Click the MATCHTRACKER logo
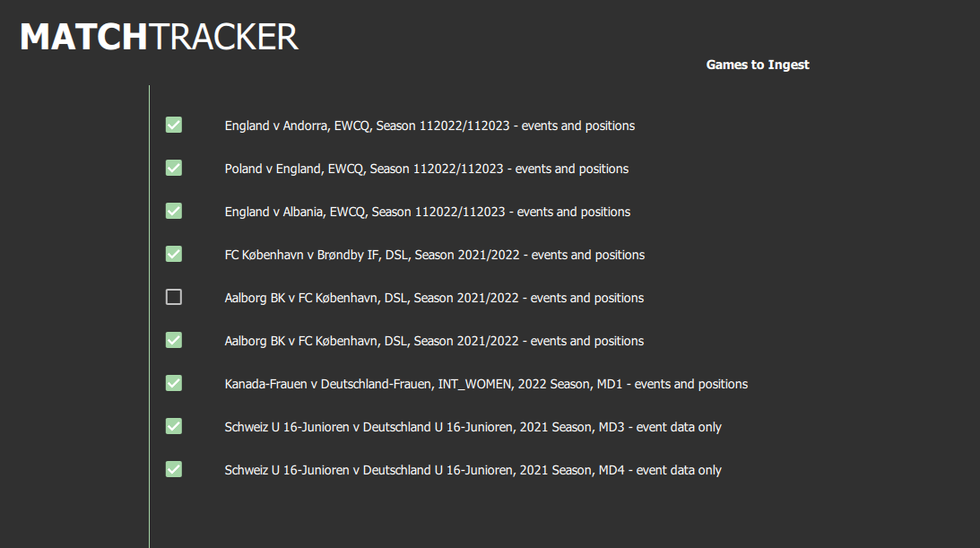 tap(160, 37)
